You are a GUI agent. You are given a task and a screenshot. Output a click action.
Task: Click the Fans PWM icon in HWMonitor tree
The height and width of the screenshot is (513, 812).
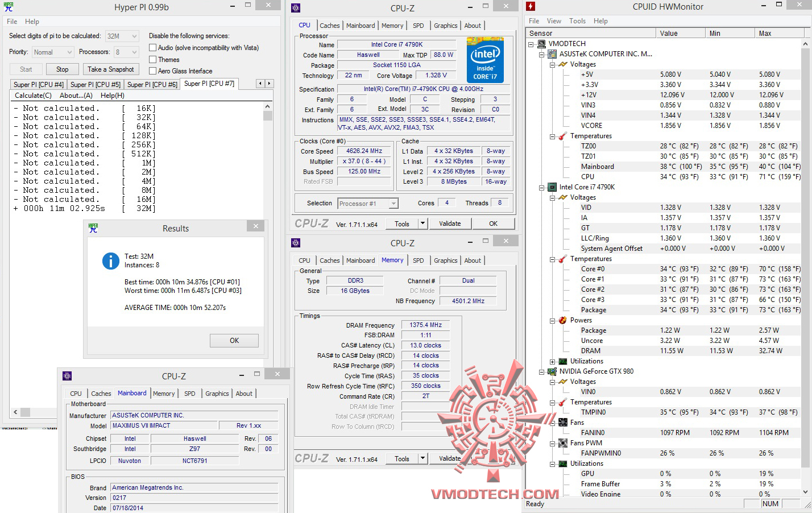[563, 443]
